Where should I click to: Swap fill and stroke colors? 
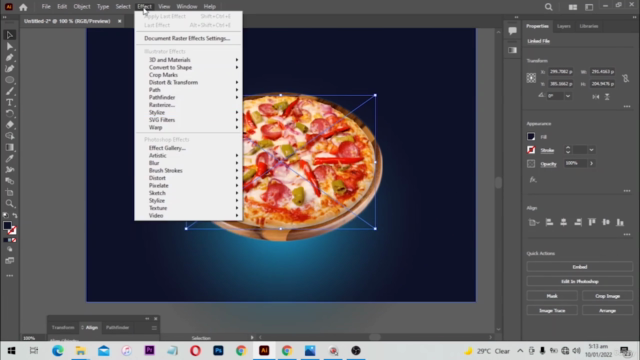point(15,216)
